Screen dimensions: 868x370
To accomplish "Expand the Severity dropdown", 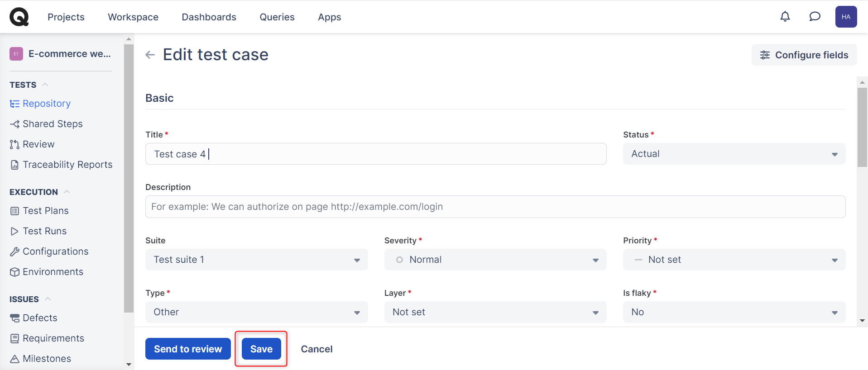I will point(495,260).
